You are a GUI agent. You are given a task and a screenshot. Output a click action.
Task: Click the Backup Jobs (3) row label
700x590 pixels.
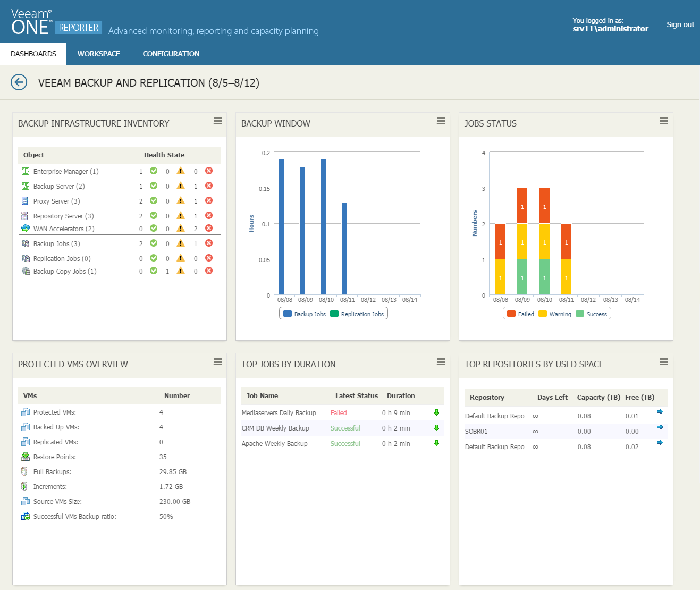click(x=57, y=244)
